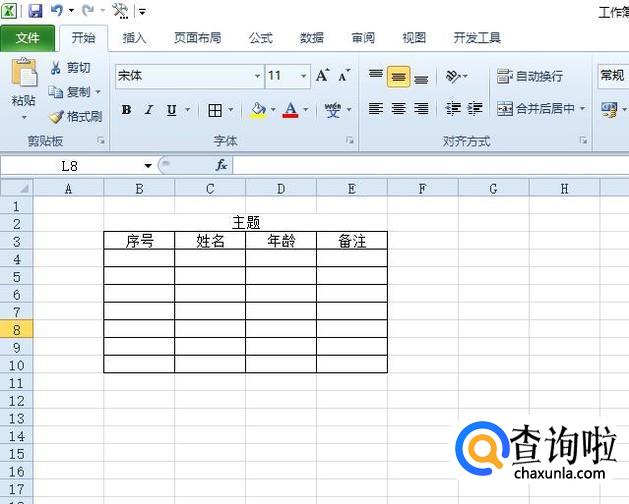Viewport: 629px width, 504px height.
Task: Open the 剪贴板 dialog launcher
Action: (x=101, y=140)
